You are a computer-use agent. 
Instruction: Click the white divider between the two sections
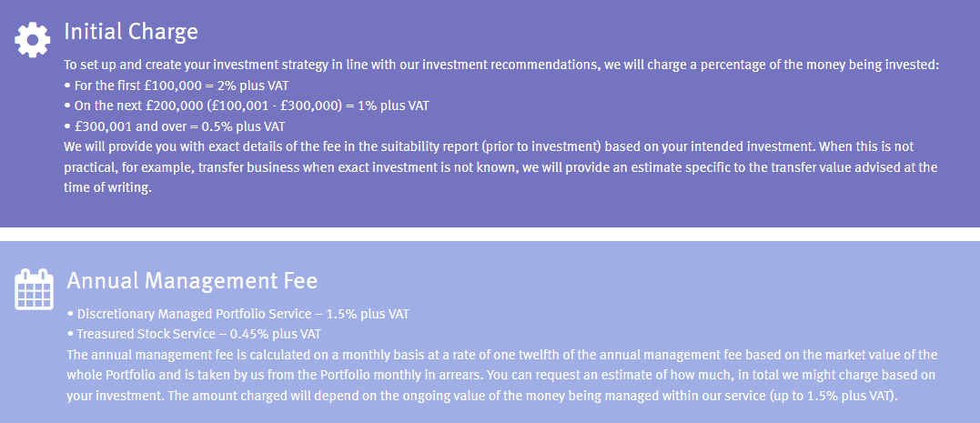(x=490, y=235)
